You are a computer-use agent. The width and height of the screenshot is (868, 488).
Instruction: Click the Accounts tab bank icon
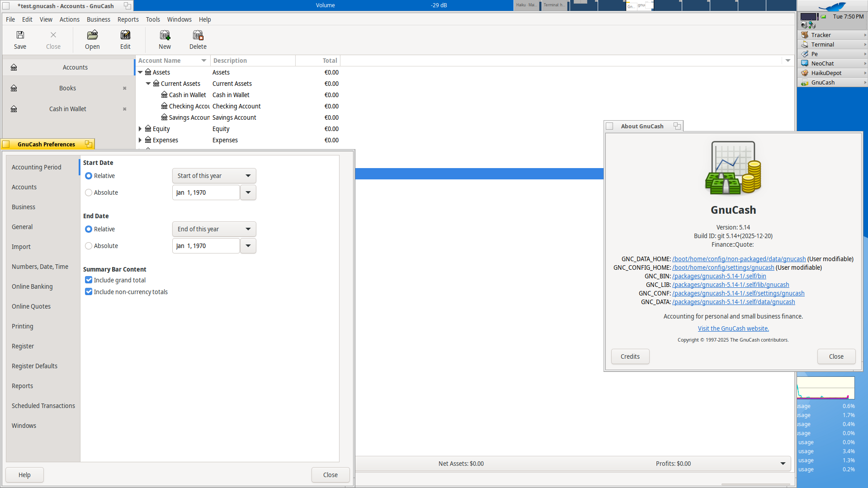14,67
